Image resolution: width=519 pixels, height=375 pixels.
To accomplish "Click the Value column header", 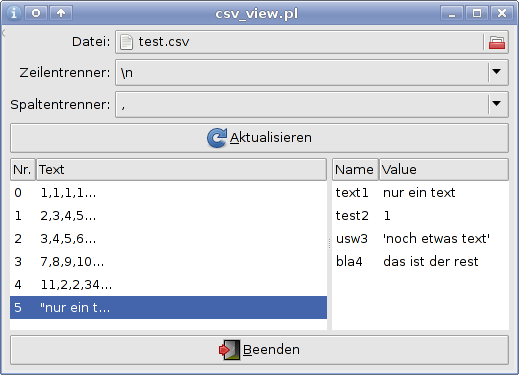I will [x=444, y=170].
